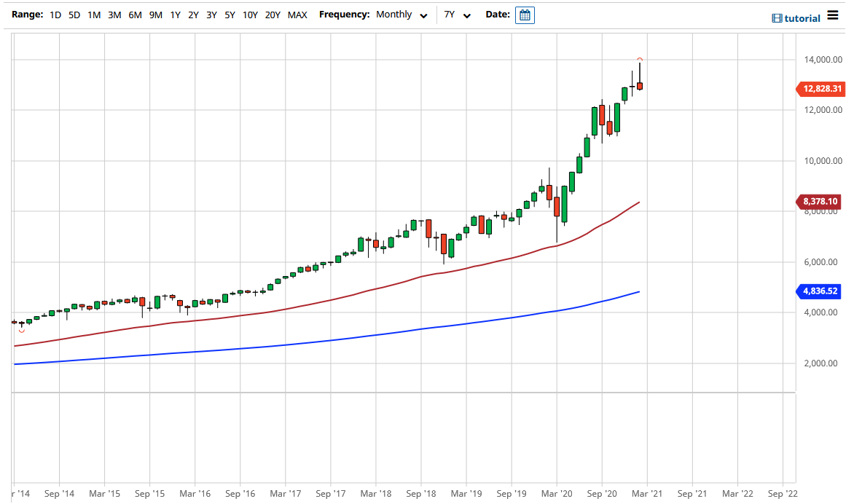
Task: Click the red 8,378.10 price label
Action: click(819, 202)
